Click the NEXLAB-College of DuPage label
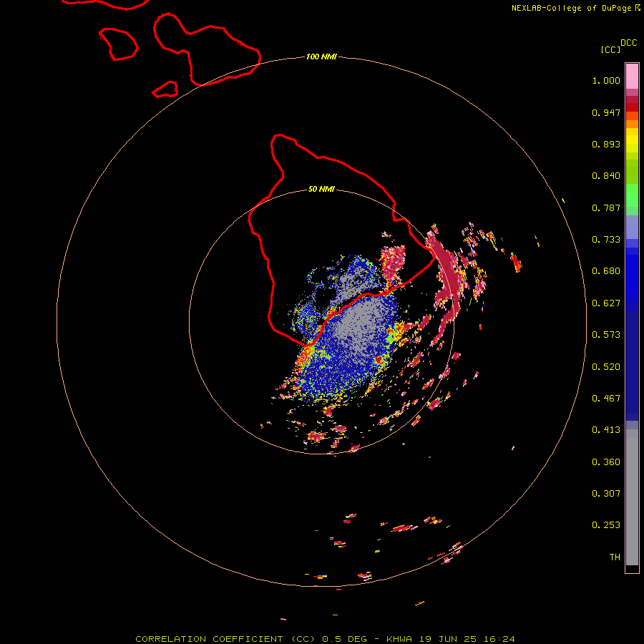Image resolution: width=644 pixels, height=644 pixels. (x=572, y=8)
